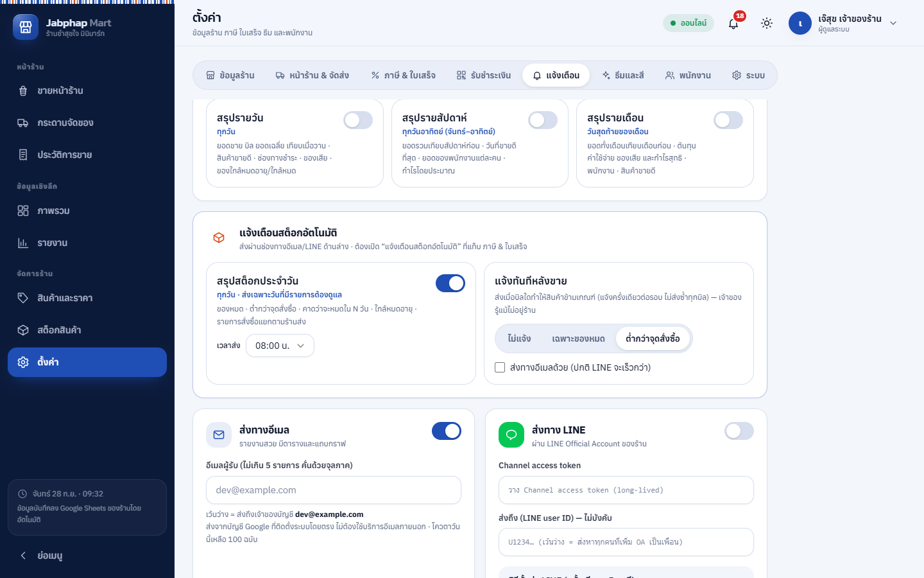Open ภาพรวม dashboard in the sidebar
The image size is (924, 578).
tap(87, 211)
